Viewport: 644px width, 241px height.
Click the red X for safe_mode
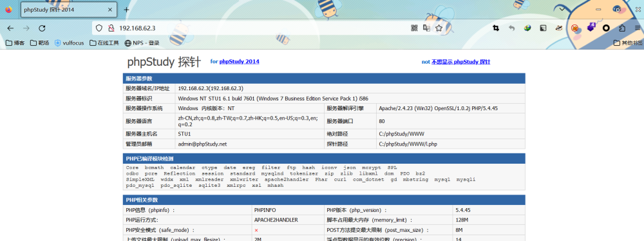[x=256, y=230]
